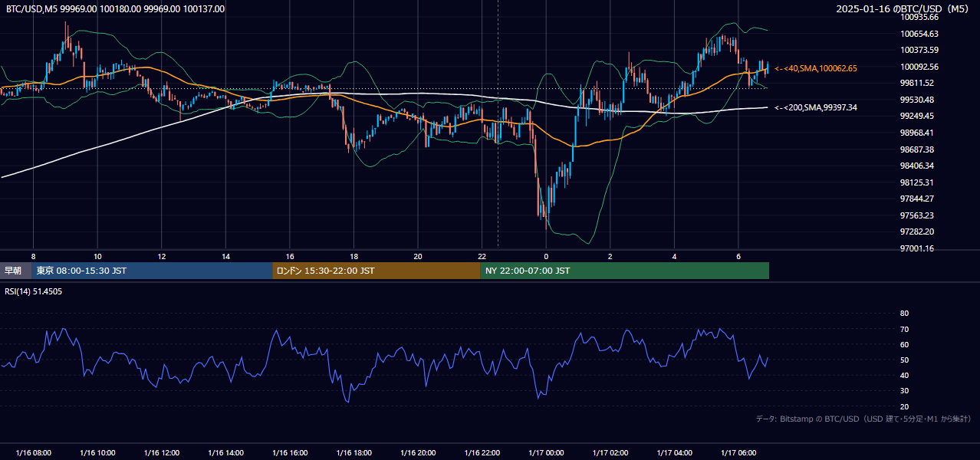This screenshot has width=980, height=460.
Task: Click price axis label 98406.34
Action: click(917, 166)
